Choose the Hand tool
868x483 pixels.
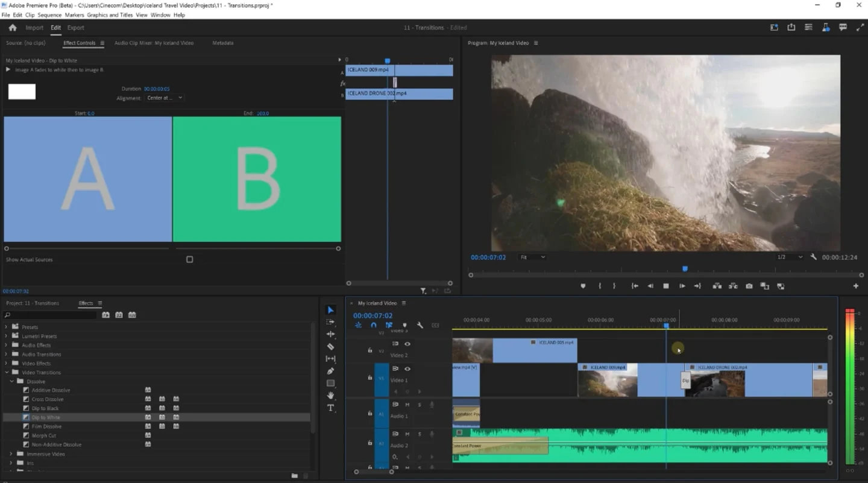point(330,396)
